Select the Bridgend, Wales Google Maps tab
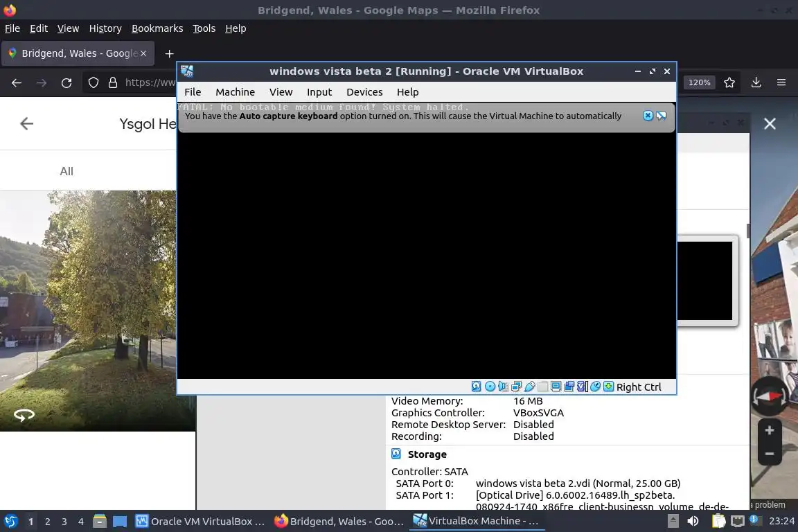The height and width of the screenshot is (532, 798). 78,53
